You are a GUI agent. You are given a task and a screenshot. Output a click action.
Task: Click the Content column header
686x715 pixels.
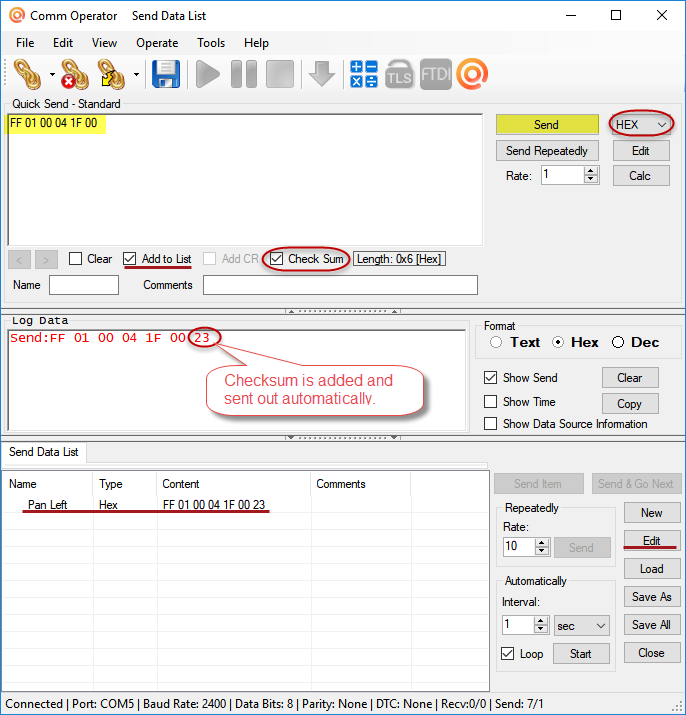(x=234, y=484)
